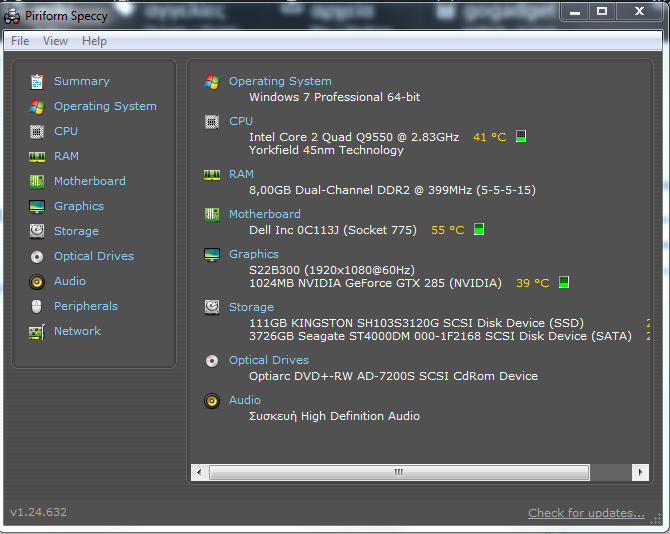
Task: Click the CPU heading link in summary
Action: click(x=241, y=121)
